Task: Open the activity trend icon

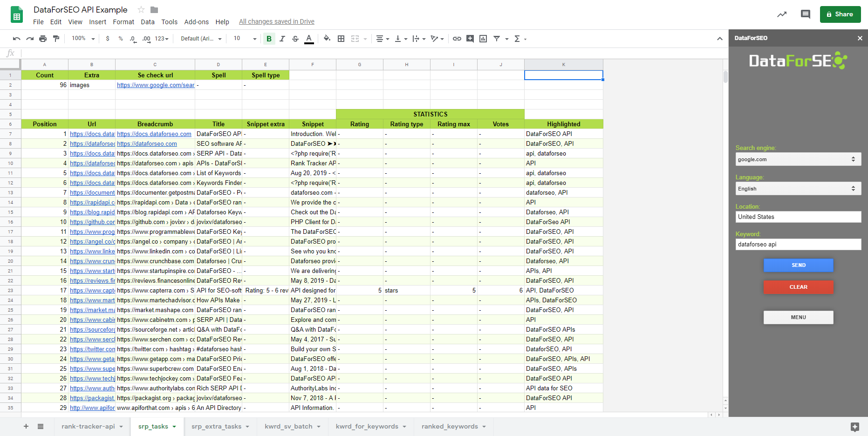Action: (782, 14)
